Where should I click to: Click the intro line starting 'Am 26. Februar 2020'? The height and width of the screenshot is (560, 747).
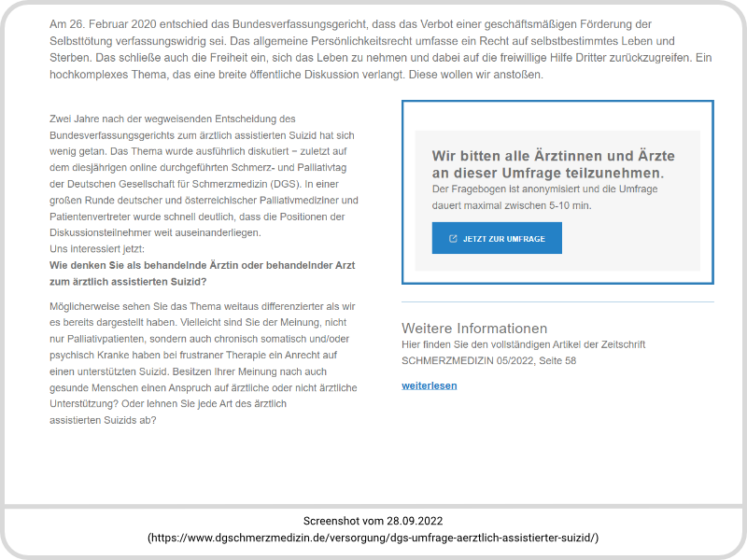pos(350,24)
